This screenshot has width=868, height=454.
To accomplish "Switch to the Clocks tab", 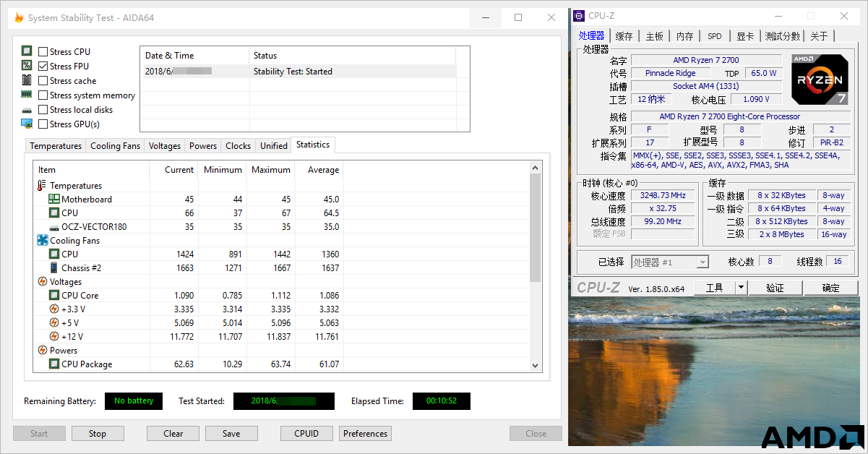I will (239, 146).
